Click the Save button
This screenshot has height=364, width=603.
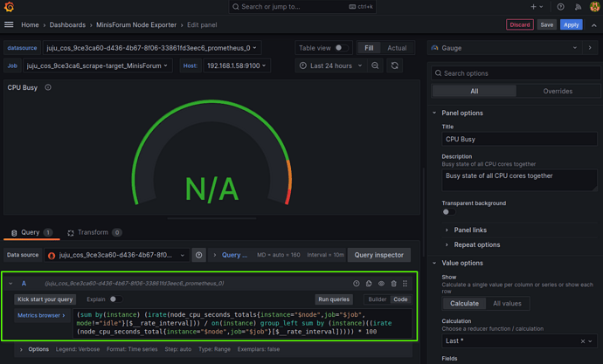pyautogui.click(x=546, y=24)
